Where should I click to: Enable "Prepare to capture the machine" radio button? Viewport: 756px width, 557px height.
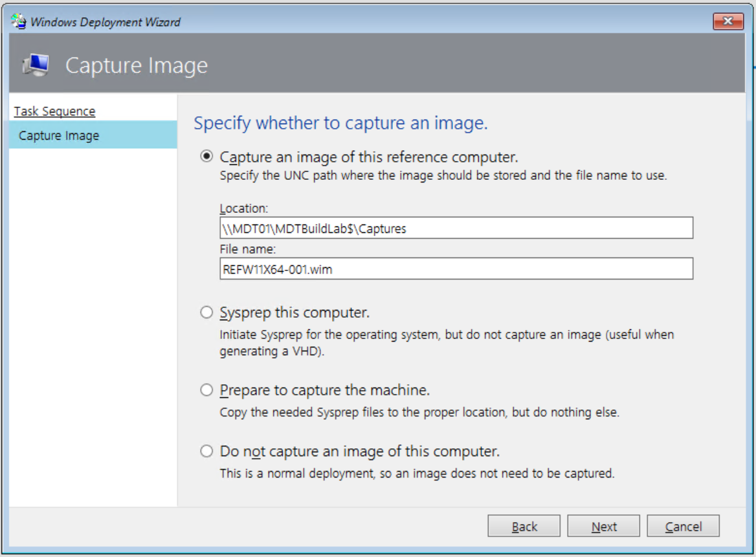[206, 390]
